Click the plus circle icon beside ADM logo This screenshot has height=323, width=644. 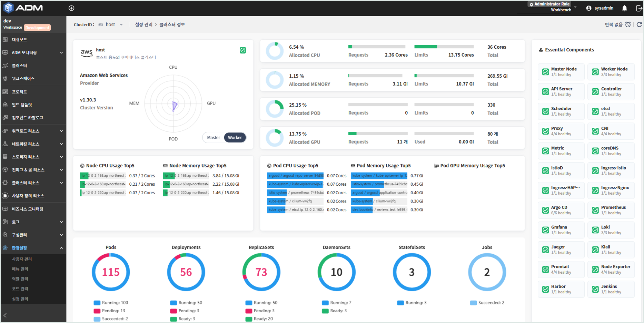71,8
